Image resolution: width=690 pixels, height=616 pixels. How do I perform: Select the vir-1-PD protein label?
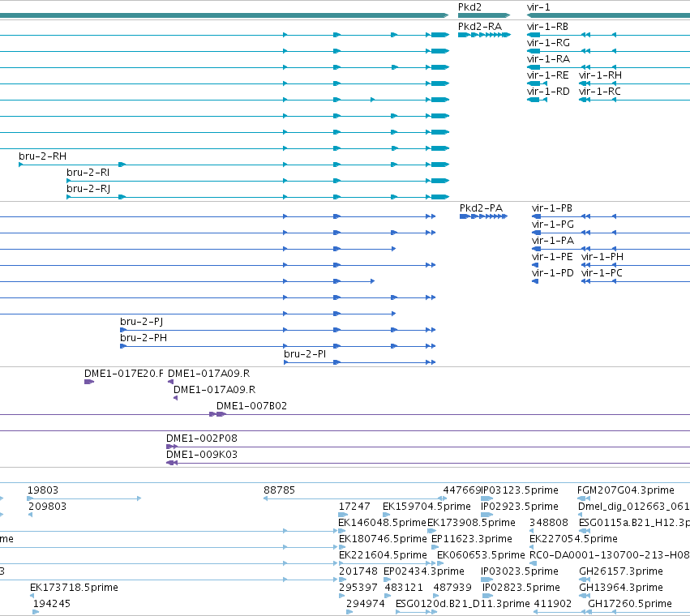point(553,273)
